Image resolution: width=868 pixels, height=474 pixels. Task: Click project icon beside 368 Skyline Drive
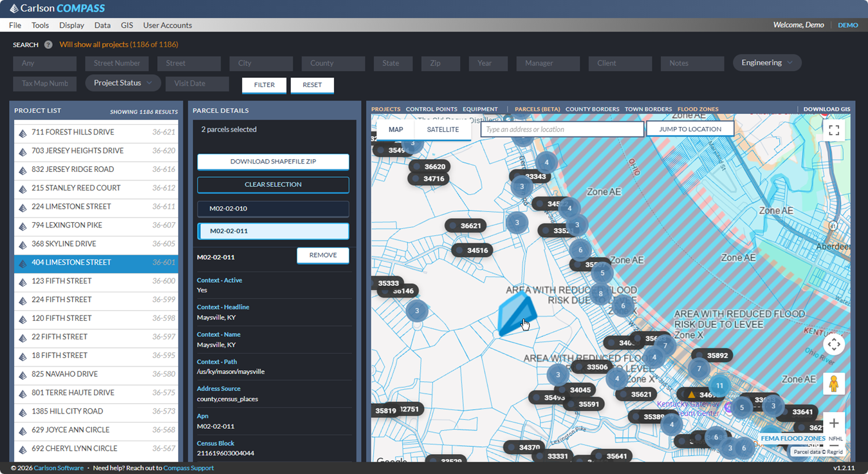(x=23, y=245)
